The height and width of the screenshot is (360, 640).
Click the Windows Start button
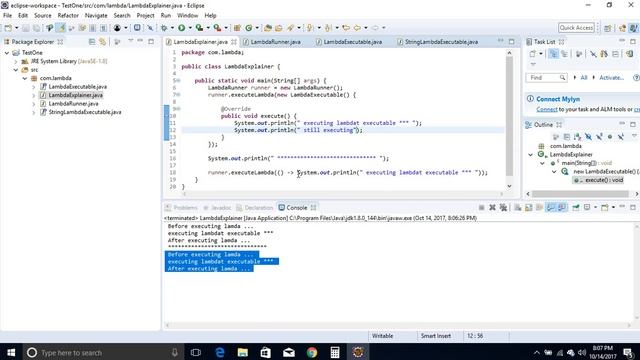point(11,352)
